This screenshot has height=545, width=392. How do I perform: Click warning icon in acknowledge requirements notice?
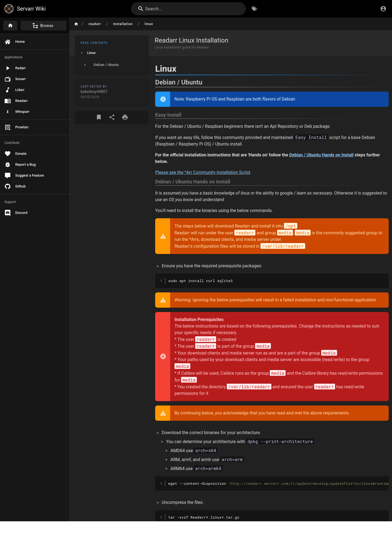click(x=163, y=413)
